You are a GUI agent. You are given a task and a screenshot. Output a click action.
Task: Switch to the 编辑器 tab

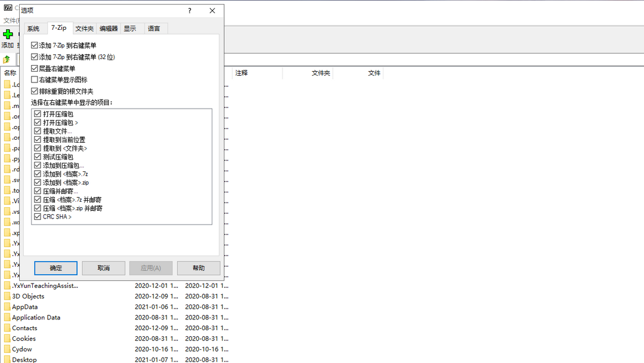pyautogui.click(x=109, y=29)
